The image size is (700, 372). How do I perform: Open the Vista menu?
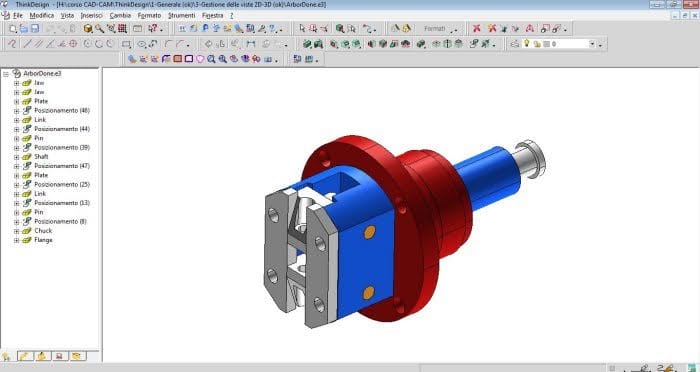67,15
